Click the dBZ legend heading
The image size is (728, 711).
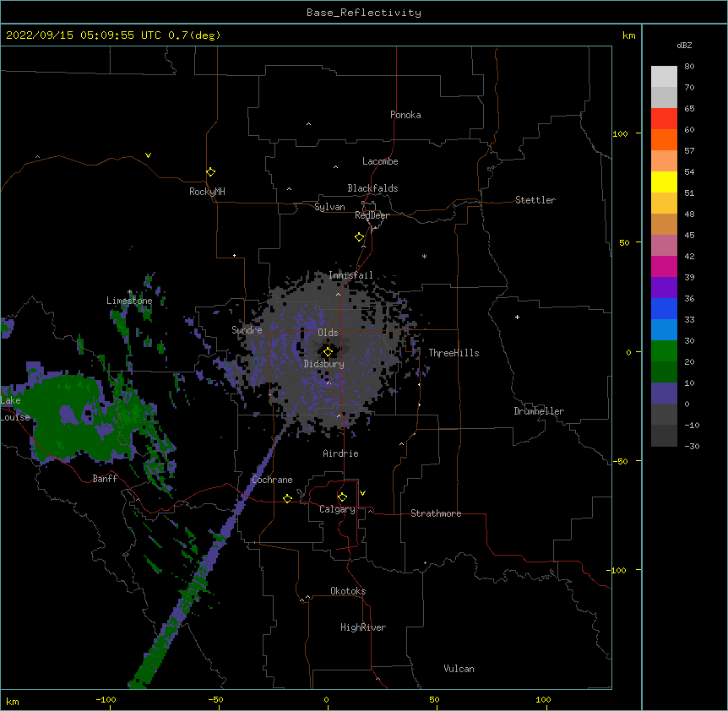coord(684,46)
